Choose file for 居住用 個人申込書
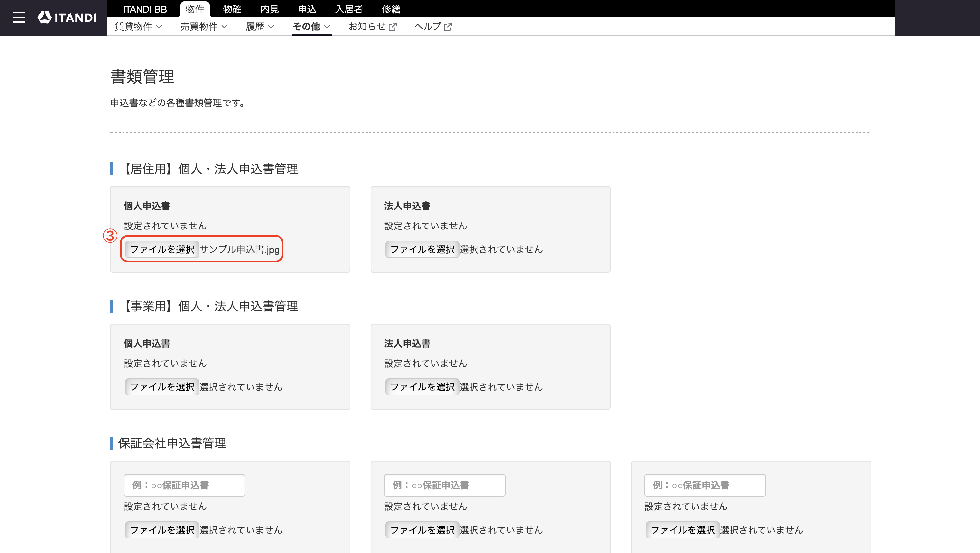 [x=162, y=249]
